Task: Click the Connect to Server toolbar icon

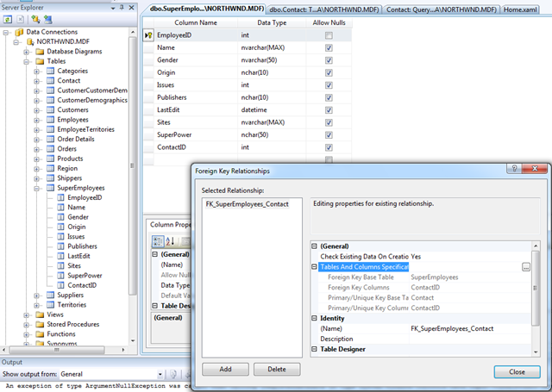Action: pyautogui.click(x=47, y=18)
